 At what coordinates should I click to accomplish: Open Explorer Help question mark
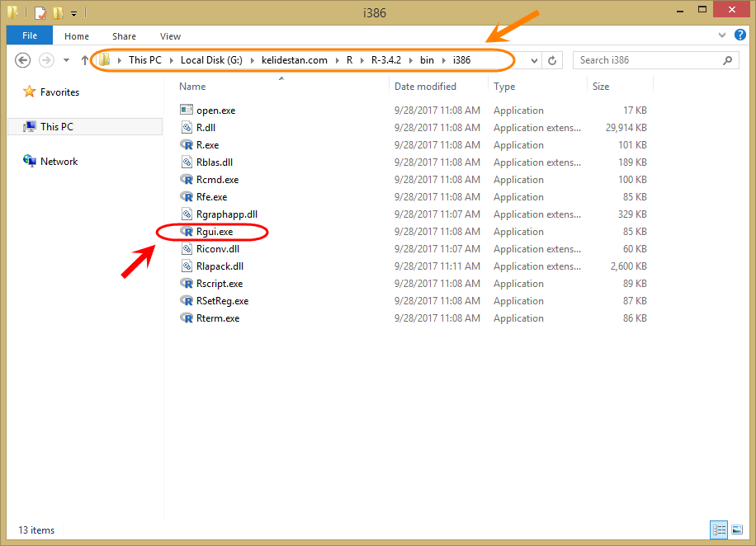(x=740, y=35)
